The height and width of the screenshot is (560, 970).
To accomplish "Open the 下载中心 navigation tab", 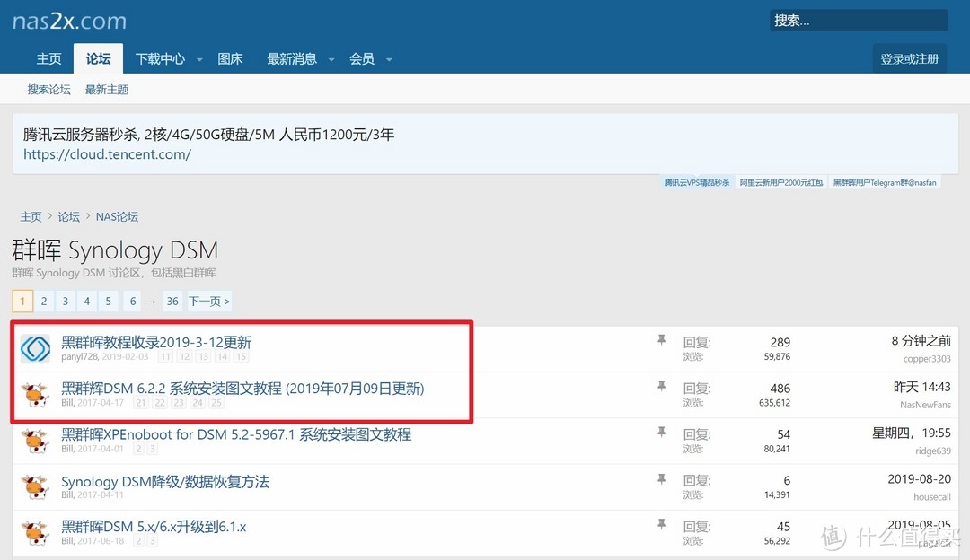I will click(160, 58).
